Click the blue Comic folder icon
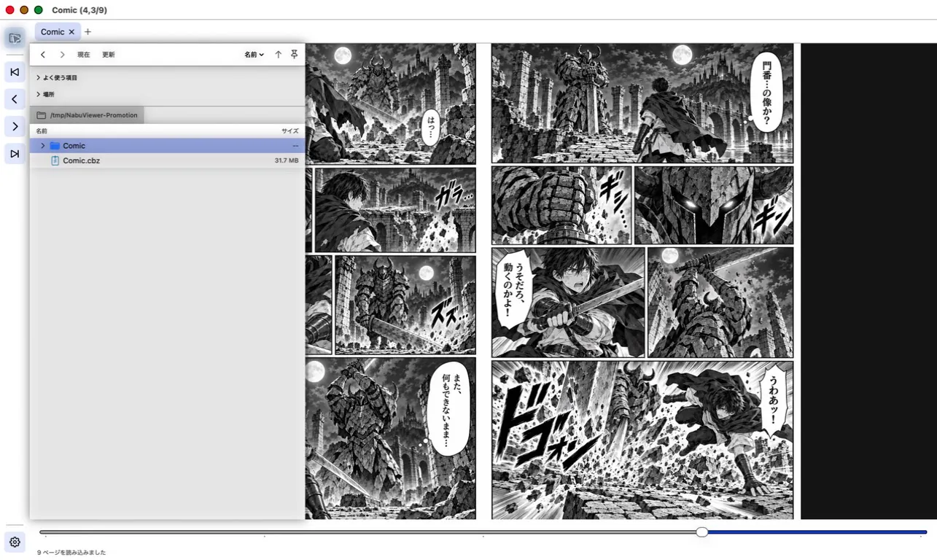Image resolution: width=937 pixels, height=560 pixels. point(55,146)
